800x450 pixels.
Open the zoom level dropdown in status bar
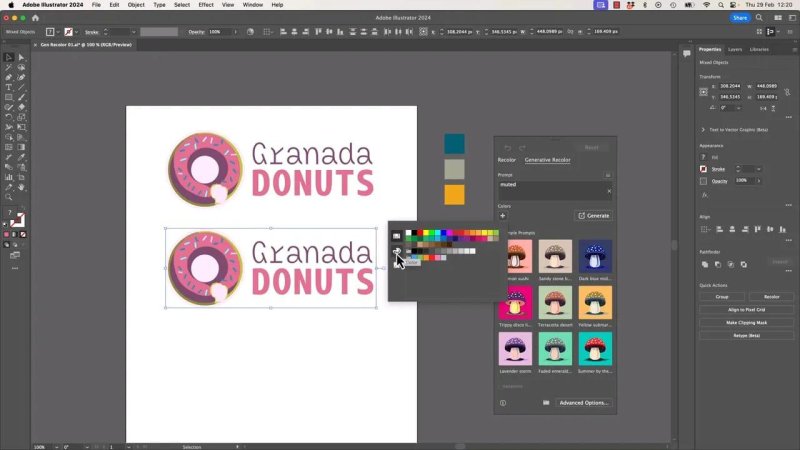[x=56, y=447]
